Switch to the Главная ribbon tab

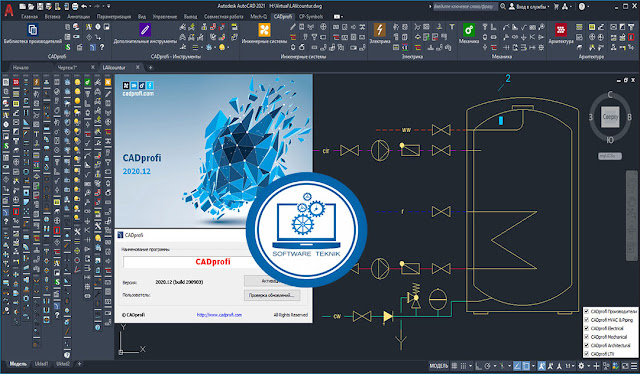click(29, 17)
